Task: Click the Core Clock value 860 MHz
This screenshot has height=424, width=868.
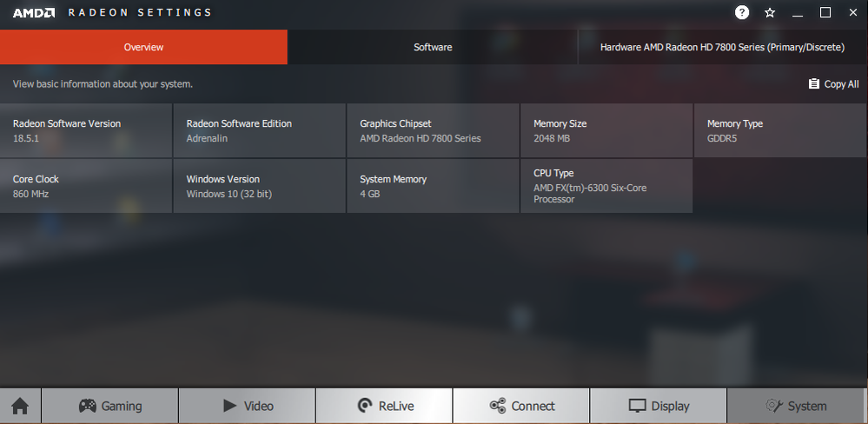Action: point(31,194)
